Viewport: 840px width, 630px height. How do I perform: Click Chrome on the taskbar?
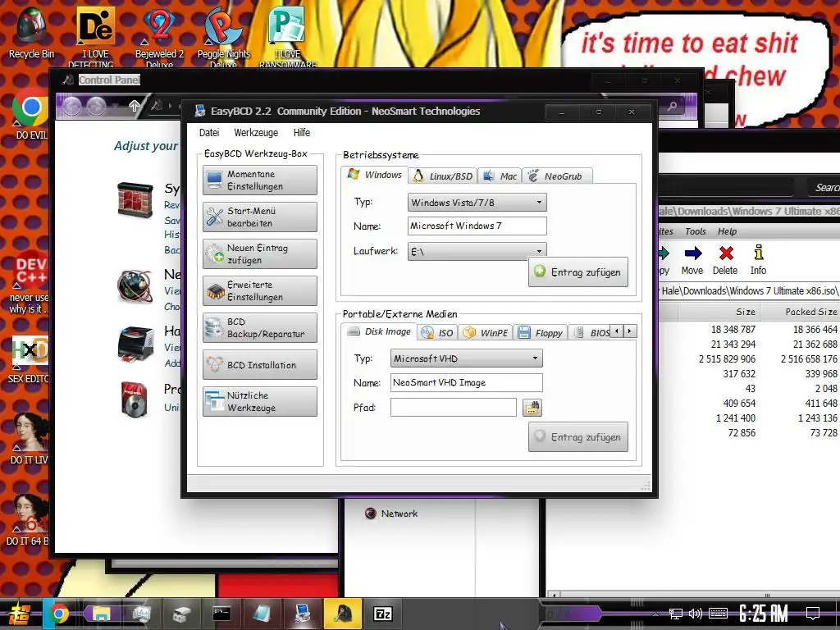click(x=59, y=614)
